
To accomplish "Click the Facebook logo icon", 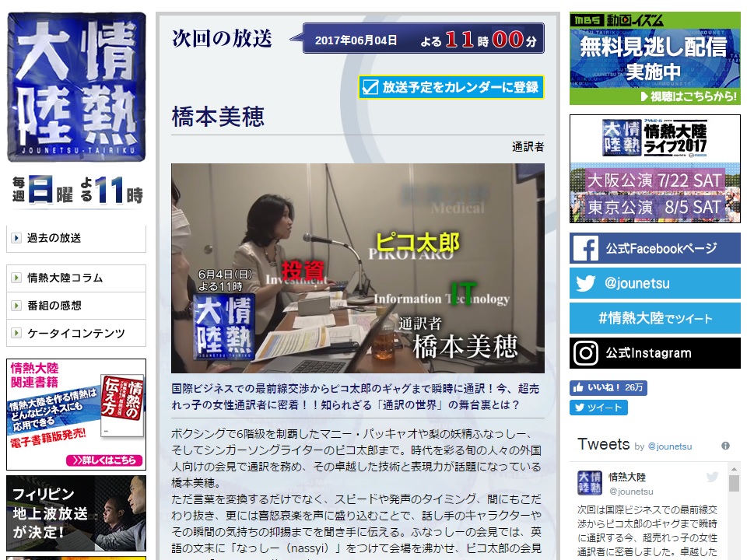I will pyautogui.click(x=585, y=248).
